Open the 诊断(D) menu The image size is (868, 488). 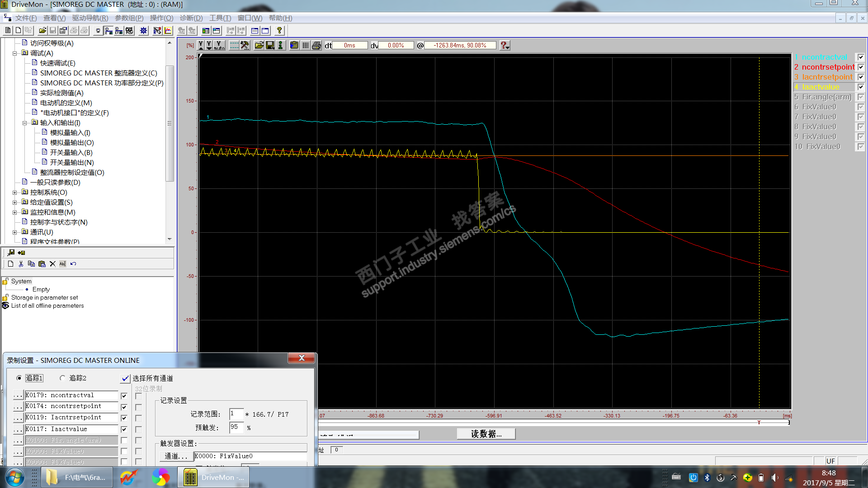[x=191, y=18]
